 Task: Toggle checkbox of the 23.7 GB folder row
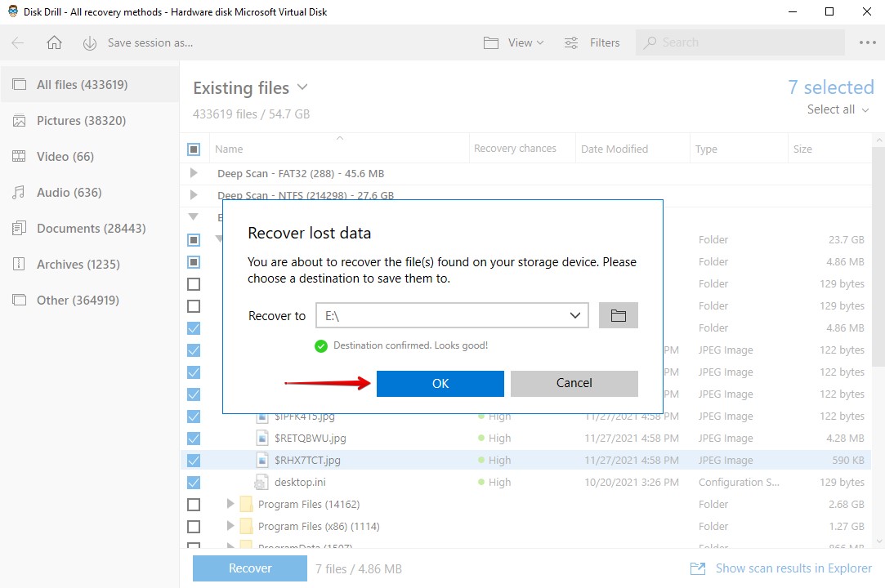tap(194, 240)
